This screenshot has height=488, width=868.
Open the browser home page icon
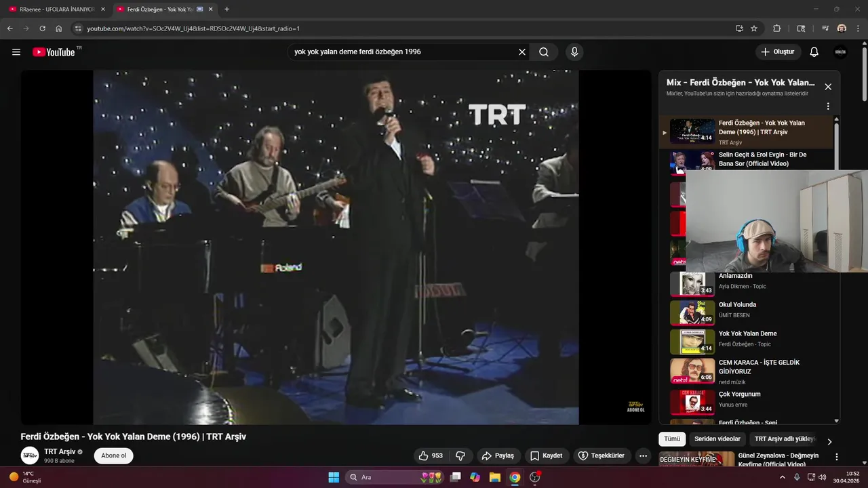(58, 28)
